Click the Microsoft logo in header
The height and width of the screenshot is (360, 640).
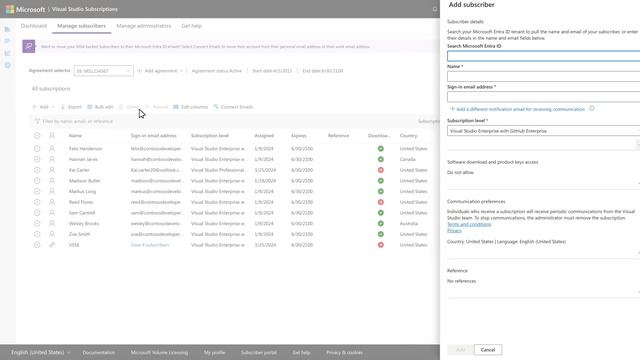[x=10, y=9]
